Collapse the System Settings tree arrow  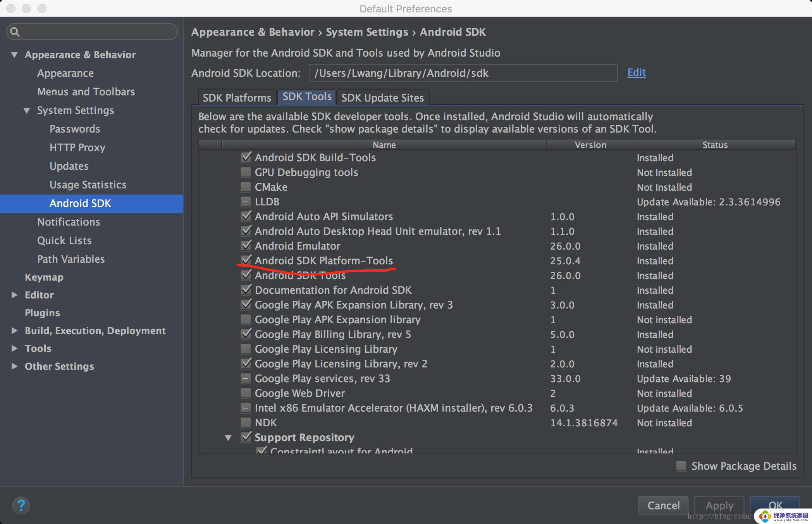pos(27,110)
